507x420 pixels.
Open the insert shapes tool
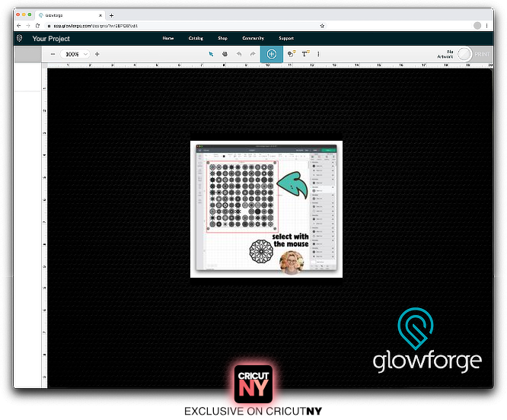coord(291,54)
